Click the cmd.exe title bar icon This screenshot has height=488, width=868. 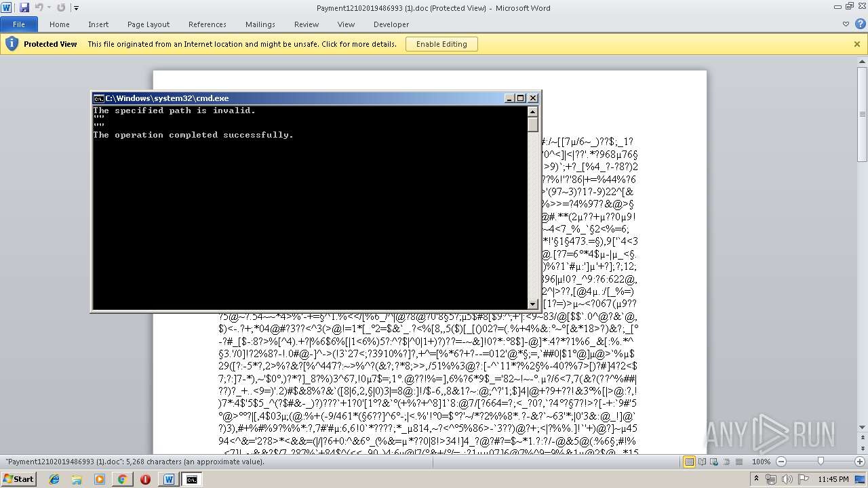pyautogui.click(x=98, y=98)
